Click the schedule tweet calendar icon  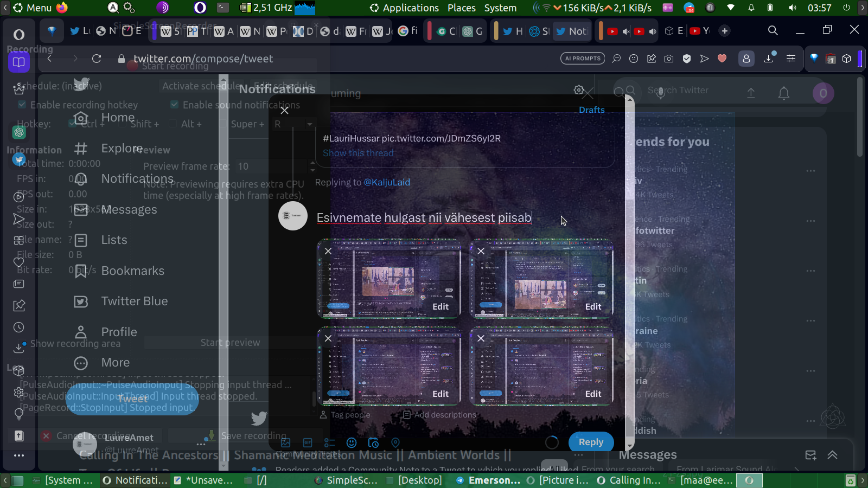point(373,443)
